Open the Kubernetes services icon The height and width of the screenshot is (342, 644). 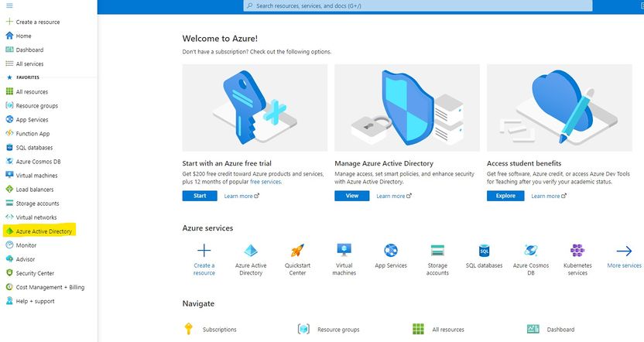click(x=577, y=251)
